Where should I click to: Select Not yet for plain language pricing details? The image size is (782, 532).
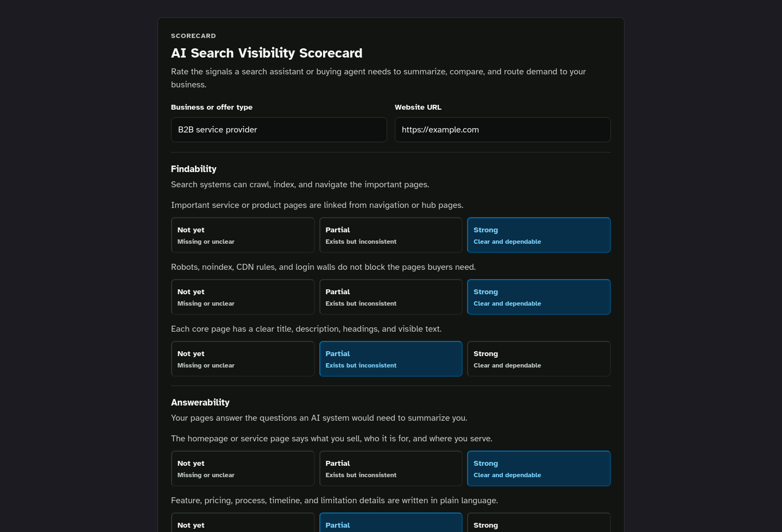243,522
